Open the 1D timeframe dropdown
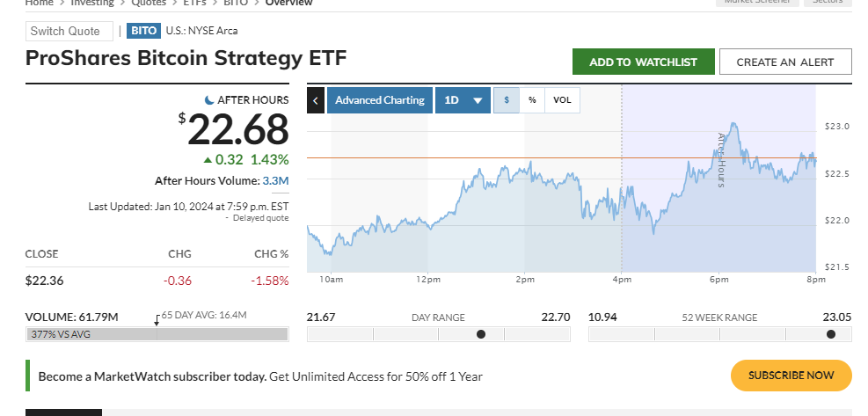The height and width of the screenshot is (416, 868). coord(463,100)
